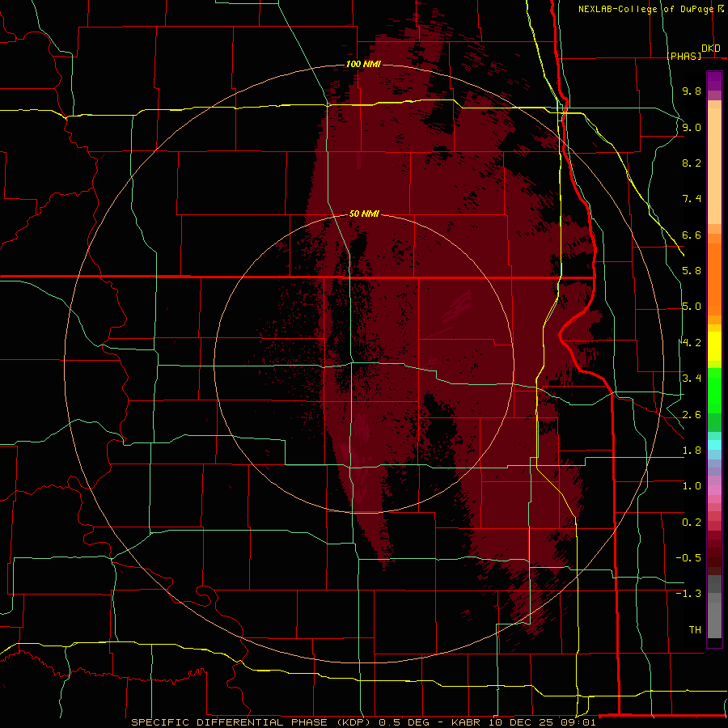Screen dimensions: 728x728
Task: Click the 4.2 value on the color scale
Action: (x=692, y=343)
